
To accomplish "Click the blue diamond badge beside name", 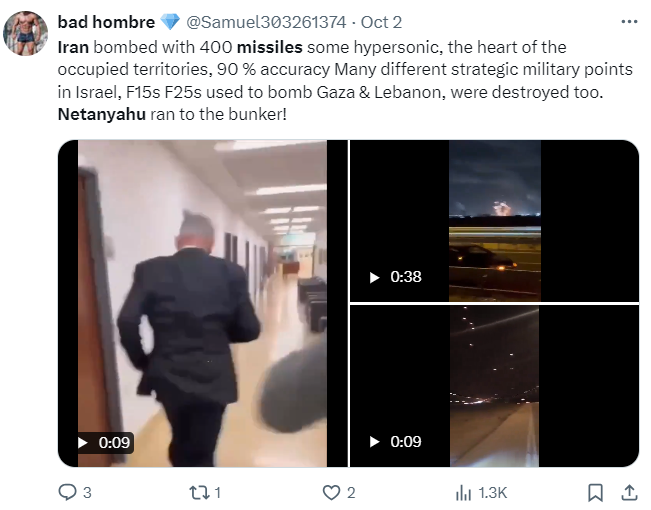I will point(170,22).
